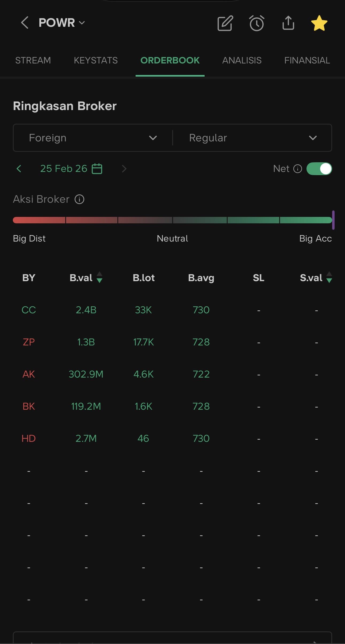Open the Foreign investor type dropdown
Image resolution: width=345 pixels, height=644 pixels.
pos(93,138)
